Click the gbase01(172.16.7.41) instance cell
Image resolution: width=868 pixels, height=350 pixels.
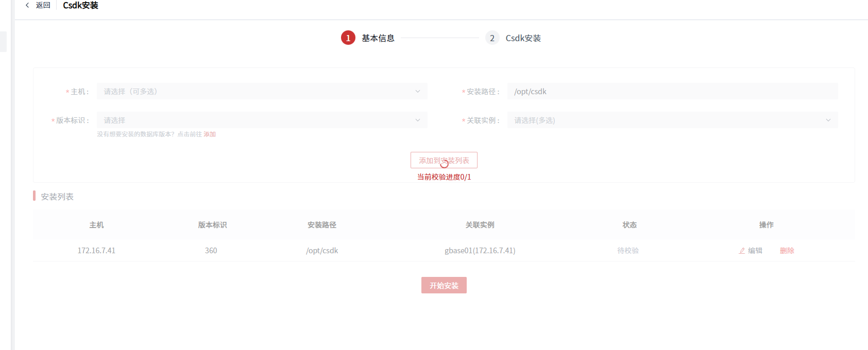[480, 251]
